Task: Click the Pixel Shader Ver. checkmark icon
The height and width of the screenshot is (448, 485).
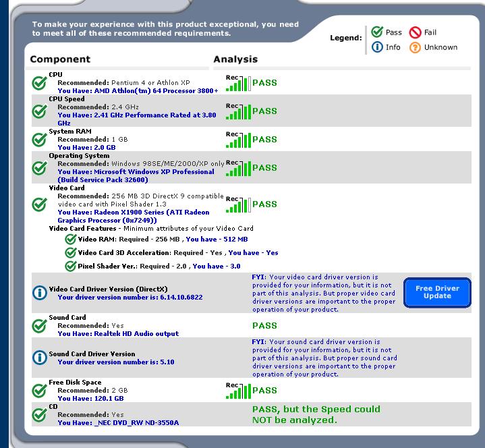Action: tap(71, 266)
